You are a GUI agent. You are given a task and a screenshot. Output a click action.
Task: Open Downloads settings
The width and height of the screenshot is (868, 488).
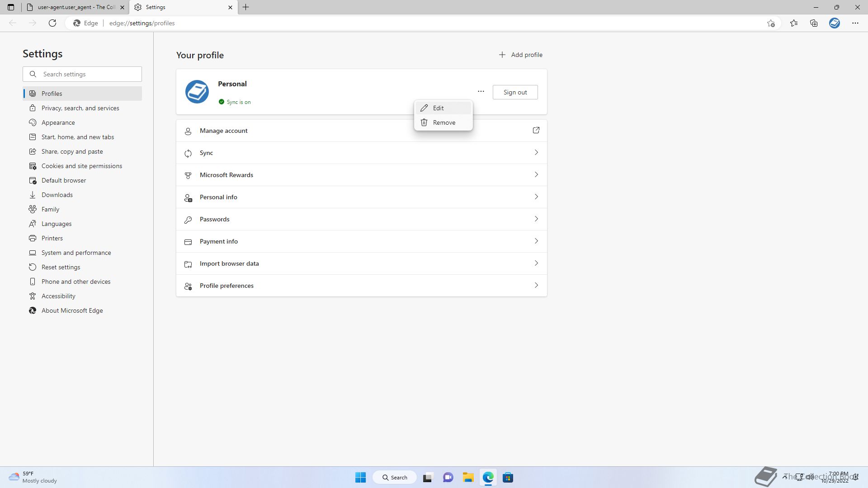tap(82, 195)
